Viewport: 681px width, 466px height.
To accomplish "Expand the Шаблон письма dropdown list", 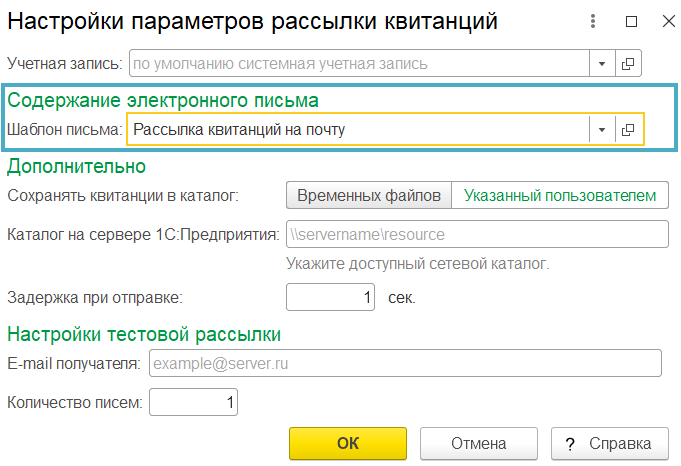I will coord(602,129).
